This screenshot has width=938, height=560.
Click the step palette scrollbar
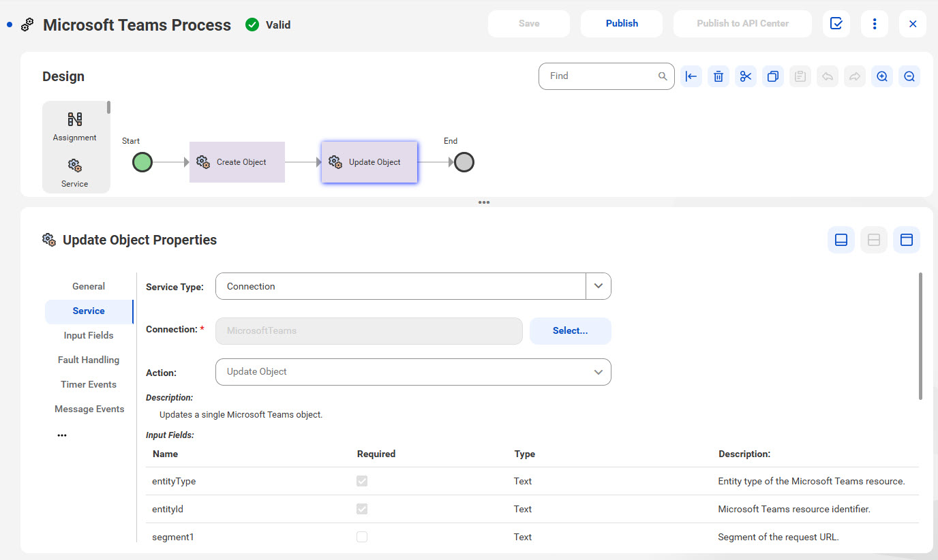point(108,107)
